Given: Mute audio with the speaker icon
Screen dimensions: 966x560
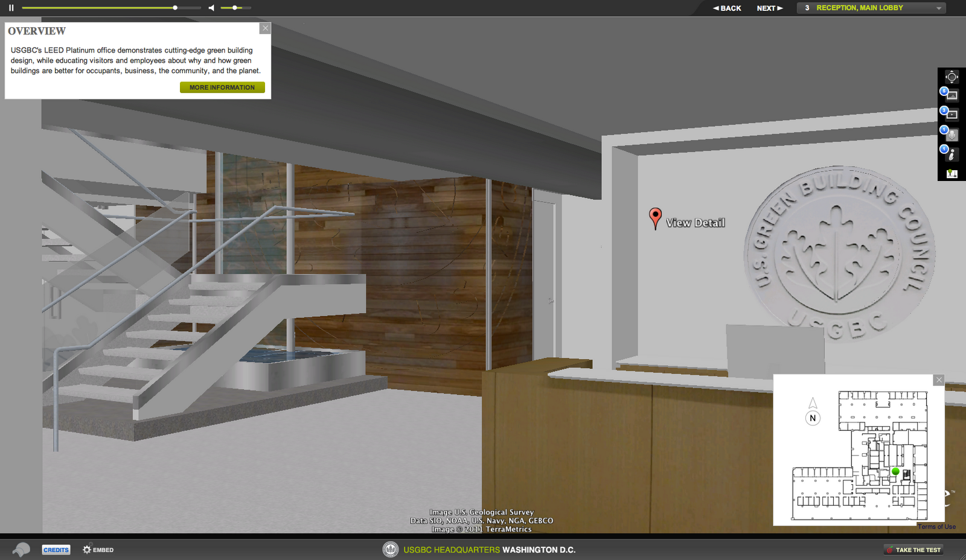Looking at the screenshot, I should (x=211, y=8).
